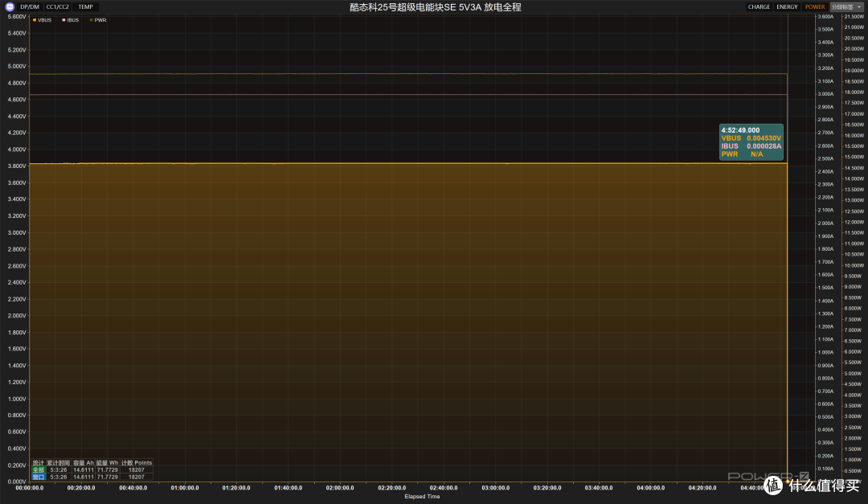Click the 2.000A current axis label
Screen dimensions: 868x504
point(825,223)
